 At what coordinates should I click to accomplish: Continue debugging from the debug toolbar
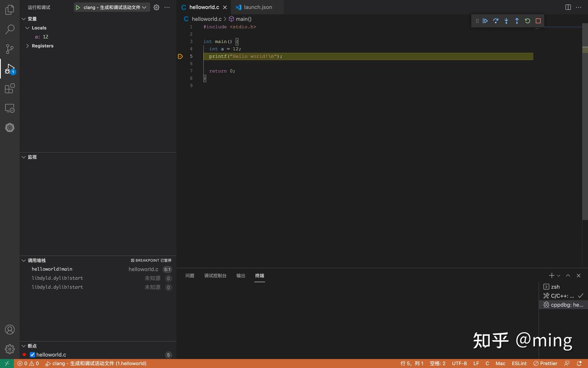coord(485,21)
